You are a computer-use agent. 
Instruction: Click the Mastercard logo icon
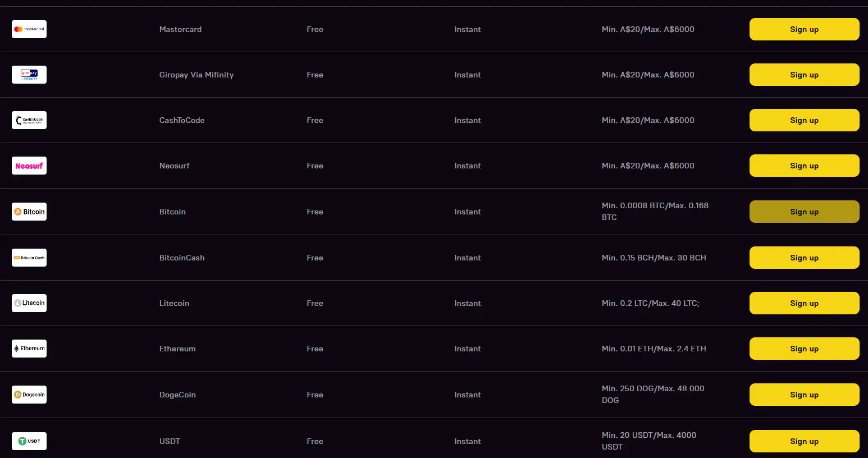point(29,29)
